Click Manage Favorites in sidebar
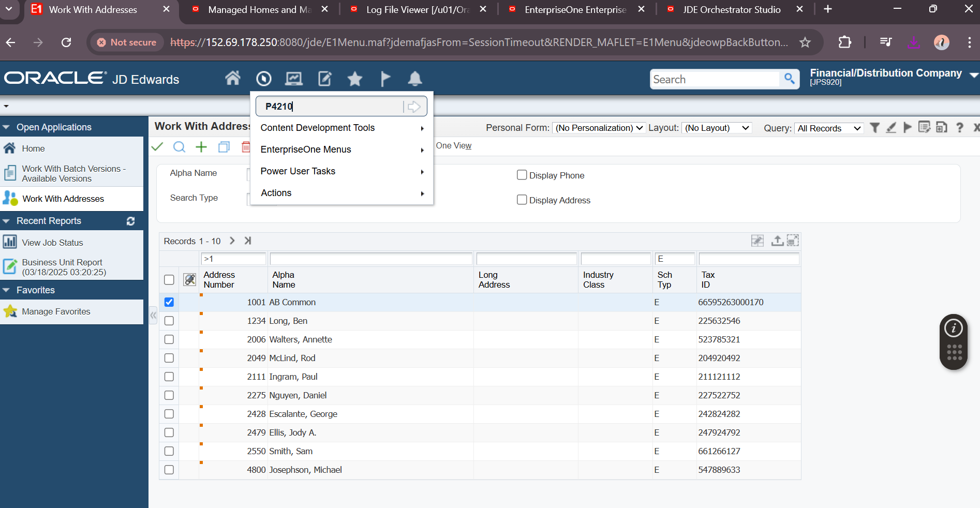Viewport: 980px width, 508px height. (56, 311)
